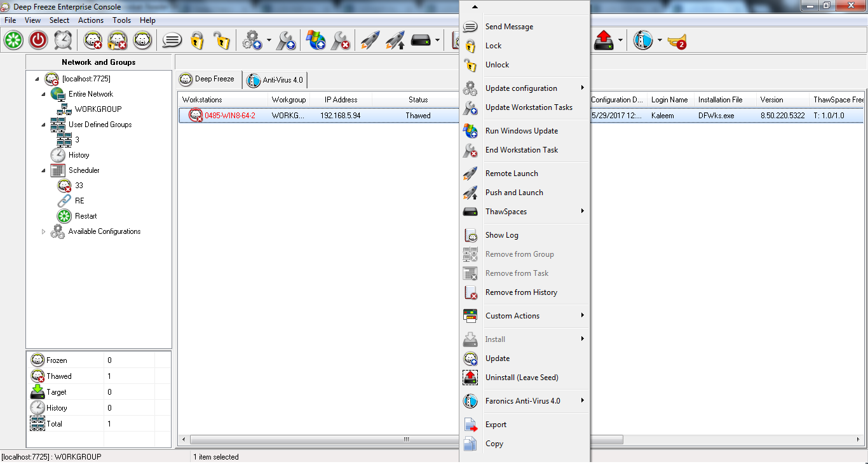Click the open padlock Unlock toolbar icon
The width and height of the screenshot is (868, 464).
[x=221, y=41]
